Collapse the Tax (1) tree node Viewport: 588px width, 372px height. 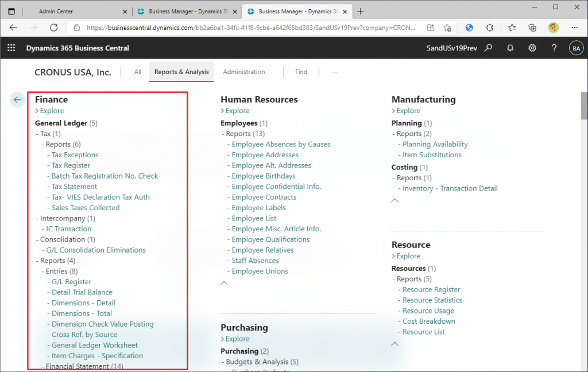coord(48,134)
